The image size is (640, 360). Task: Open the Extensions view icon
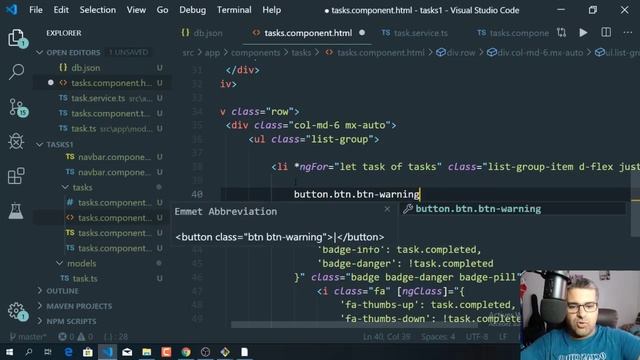(x=16, y=176)
